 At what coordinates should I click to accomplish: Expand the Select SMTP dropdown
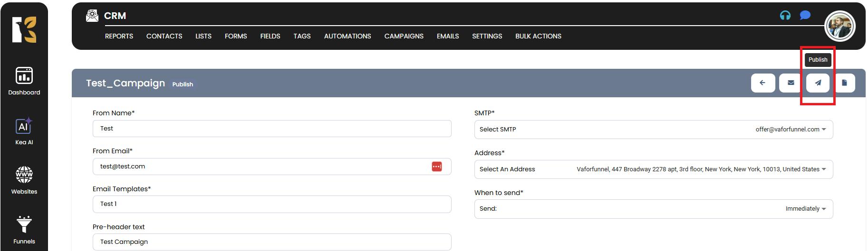pyautogui.click(x=653, y=130)
